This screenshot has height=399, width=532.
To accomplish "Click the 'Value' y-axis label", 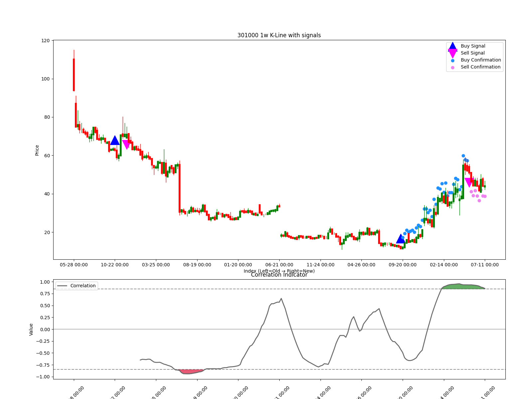I will coord(31,329).
